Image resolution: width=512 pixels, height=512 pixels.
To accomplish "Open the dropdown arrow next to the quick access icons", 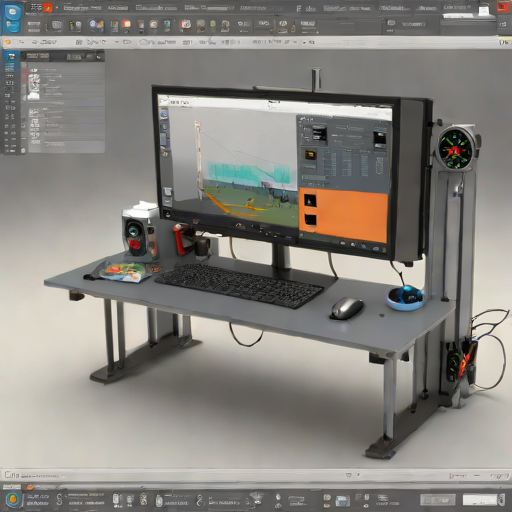I will pyautogui.click(x=57, y=7).
